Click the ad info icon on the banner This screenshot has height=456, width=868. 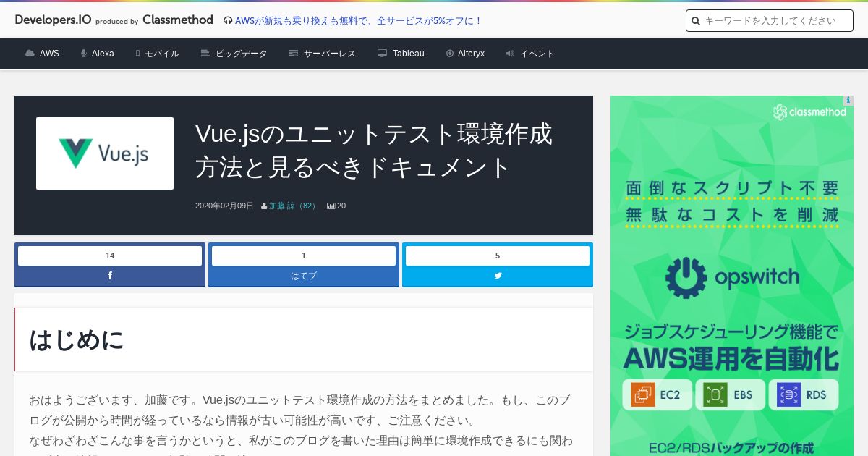848,101
